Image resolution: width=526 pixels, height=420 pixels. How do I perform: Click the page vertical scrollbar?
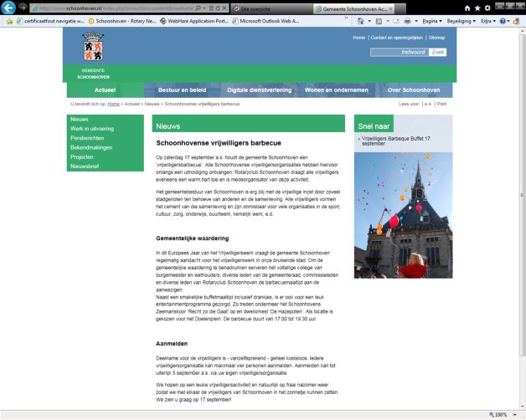click(x=522, y=194)
